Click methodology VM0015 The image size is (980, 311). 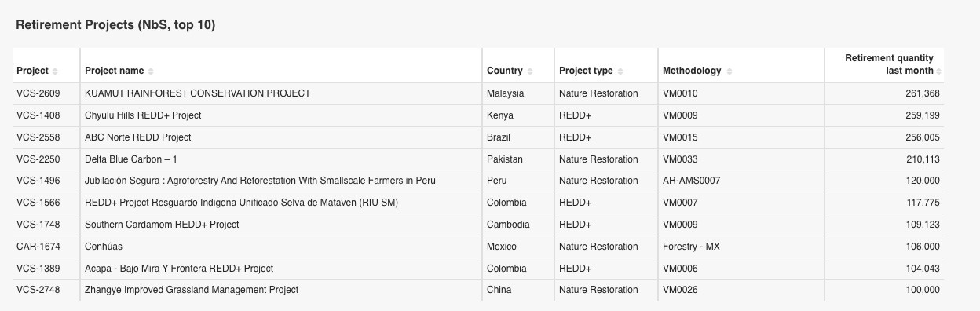(x=680, y=137)
